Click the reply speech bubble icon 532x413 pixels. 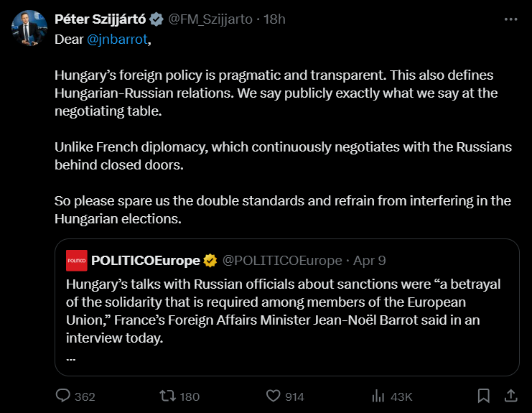[63, 396]
